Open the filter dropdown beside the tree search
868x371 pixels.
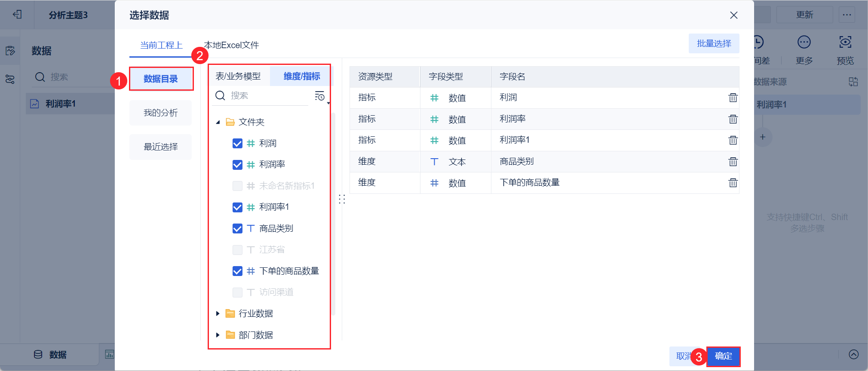(321, 96)
